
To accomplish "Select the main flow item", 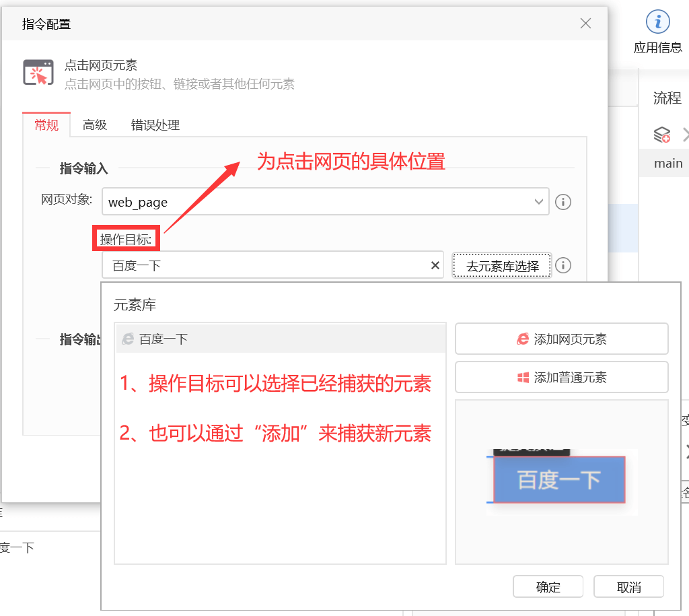I will click(667, 163).
